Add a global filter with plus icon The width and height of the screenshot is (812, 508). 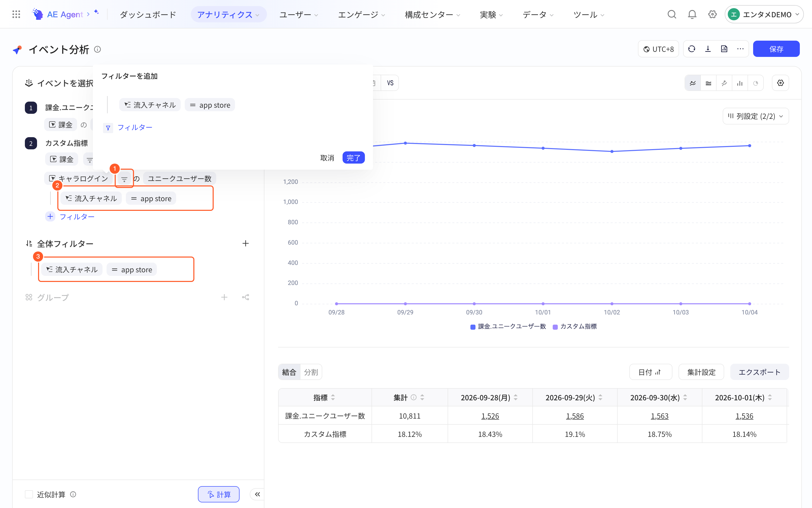246,243
